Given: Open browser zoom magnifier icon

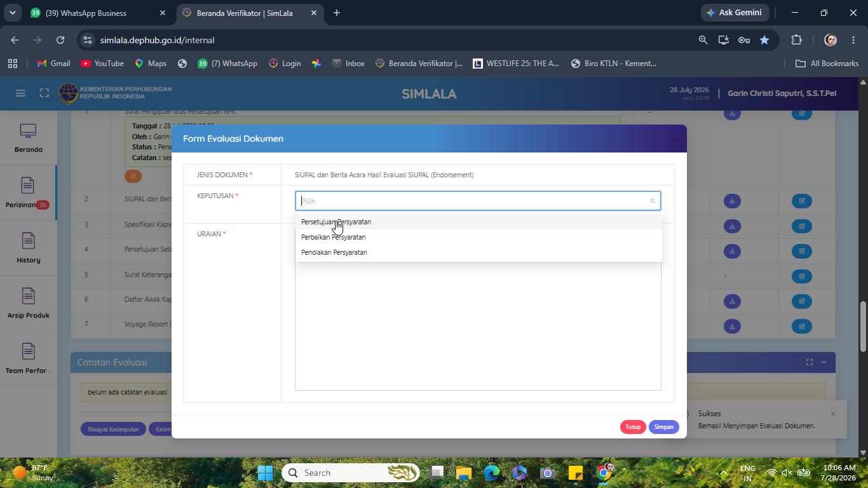Looking at the screenshot, I should point(703,40).
